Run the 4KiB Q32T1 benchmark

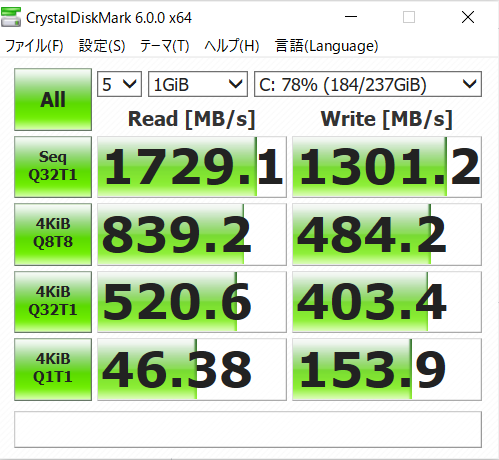pyautogui.click(x=53, y=302)
